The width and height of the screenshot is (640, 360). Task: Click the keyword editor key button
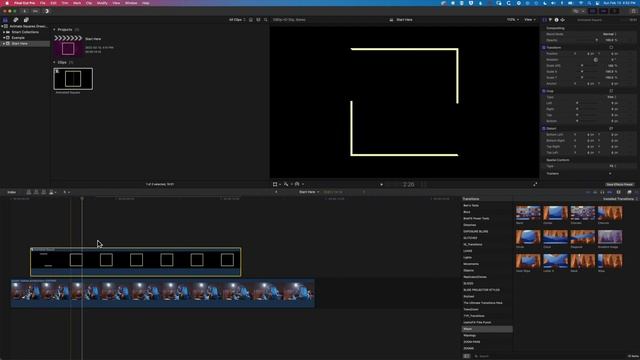(36, 11)
